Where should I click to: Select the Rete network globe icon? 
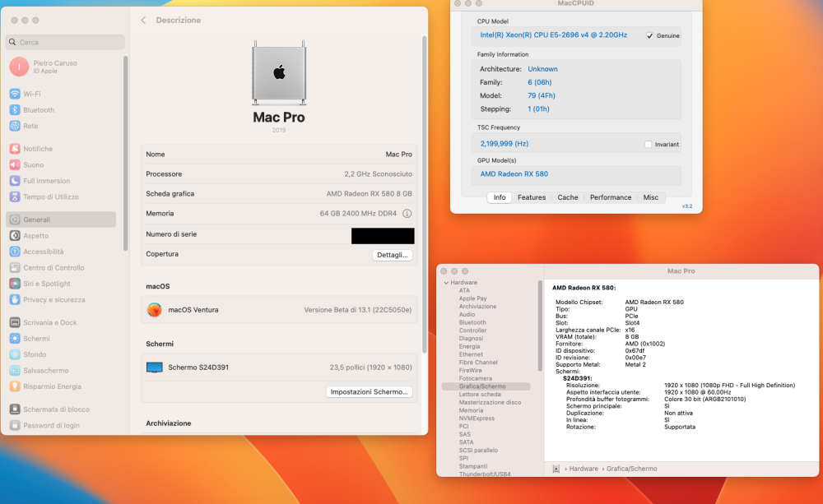pyautogui.click(x=15, y=126)
